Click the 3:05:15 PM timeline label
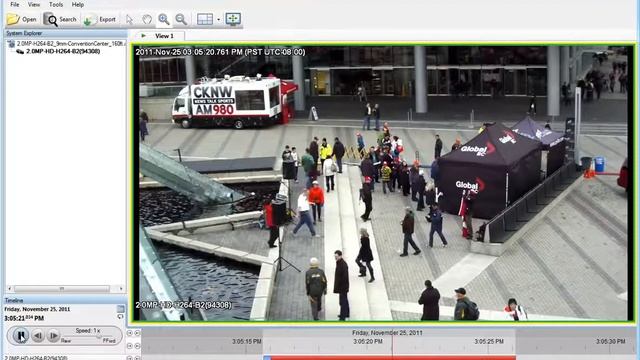 (247, 341)
